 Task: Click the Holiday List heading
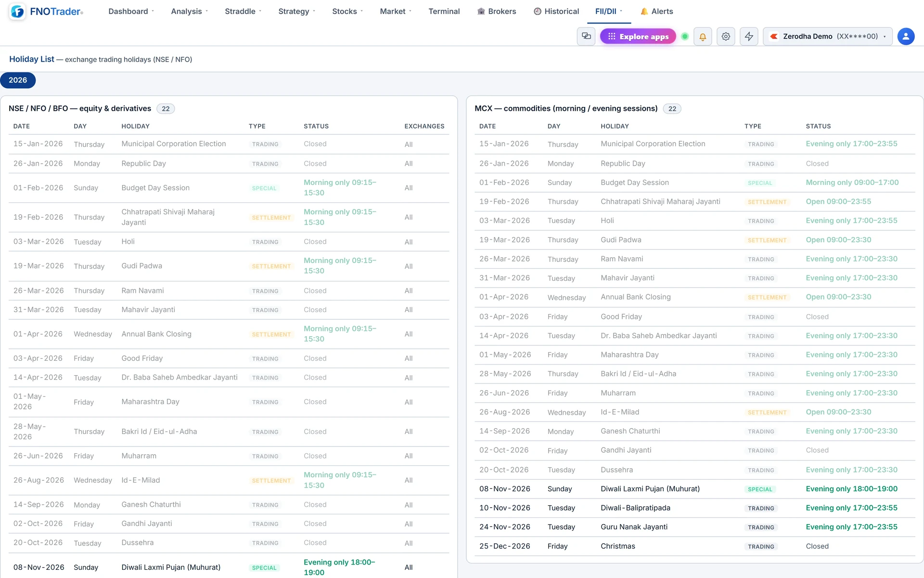(x=32, y=59)
